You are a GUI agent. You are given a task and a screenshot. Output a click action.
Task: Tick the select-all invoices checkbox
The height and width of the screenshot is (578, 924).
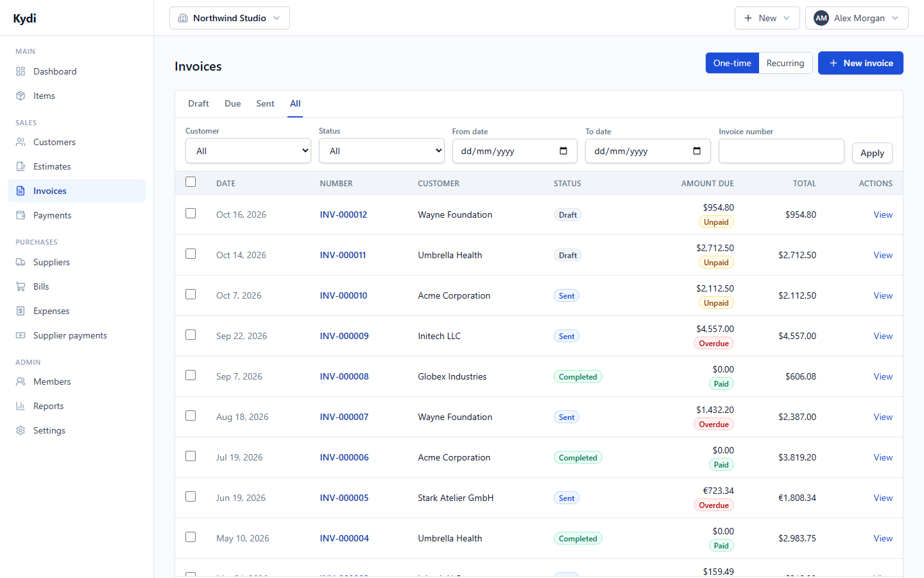[x=191, y=182]
